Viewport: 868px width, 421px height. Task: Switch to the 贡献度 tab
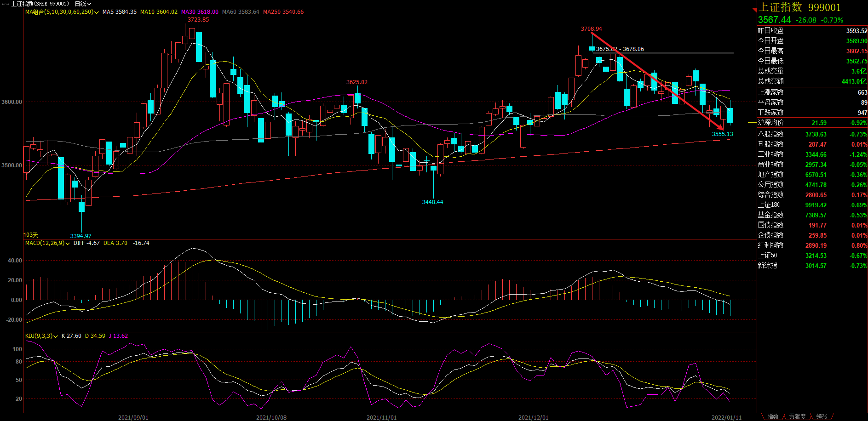(x=797, y=416)
